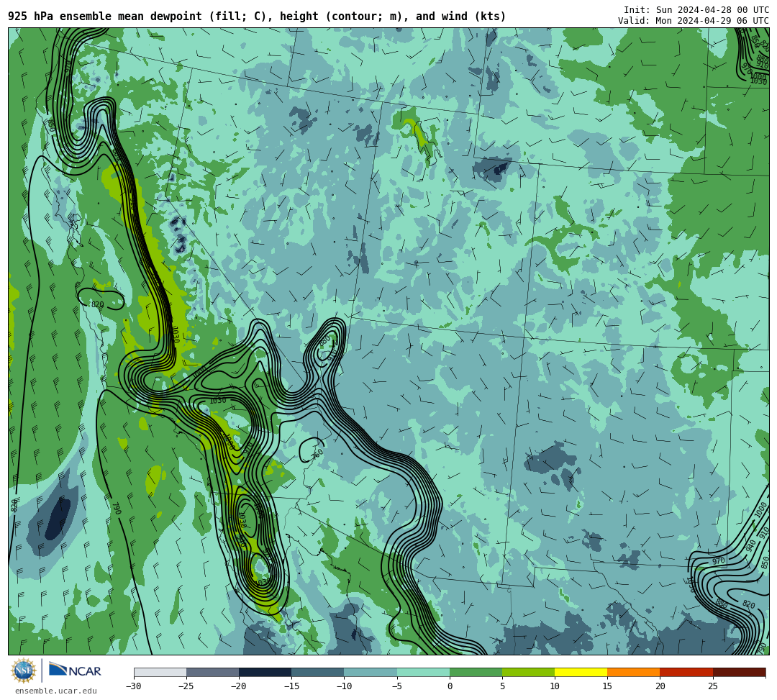777x700 pixels.
Task: Click the 820 closed contour label
Action: [98, 304]
